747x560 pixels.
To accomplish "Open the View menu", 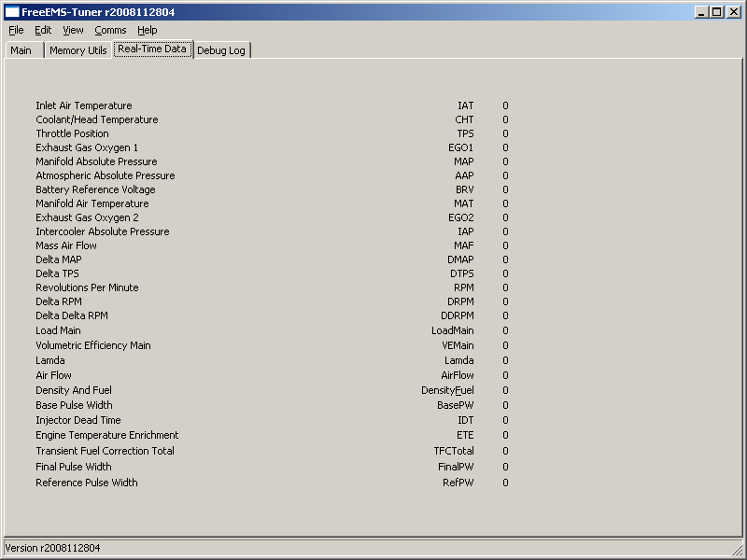I will (x=73, y=30).
